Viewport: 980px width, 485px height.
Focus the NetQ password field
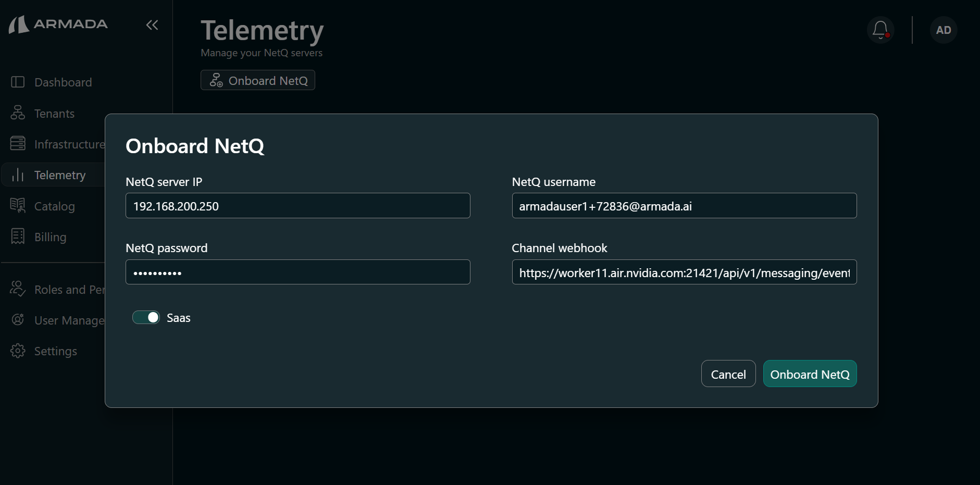[x=298, y=272]
